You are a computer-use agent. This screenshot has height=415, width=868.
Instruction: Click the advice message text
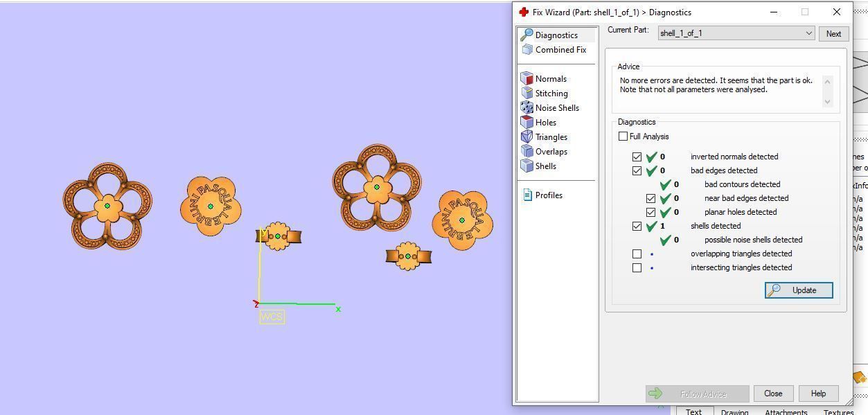tap(716, 85)
